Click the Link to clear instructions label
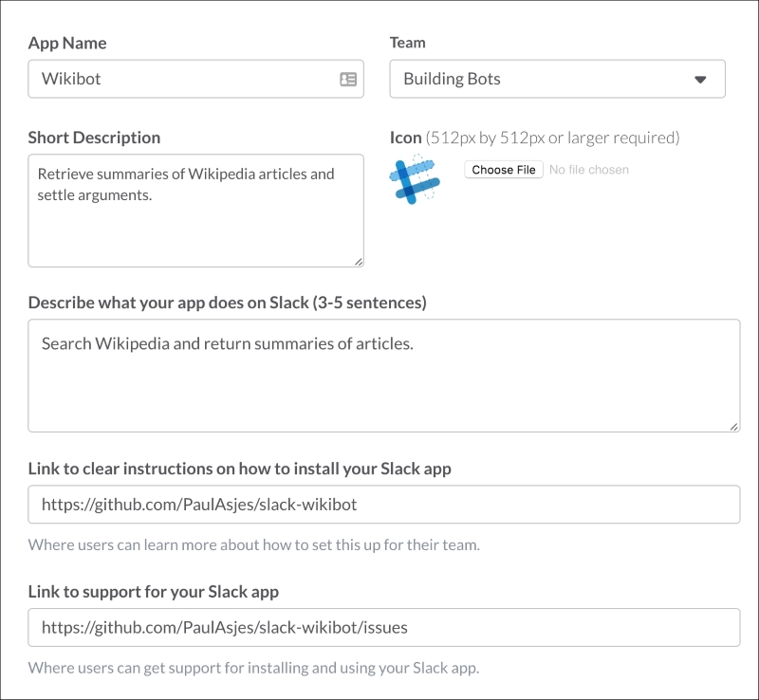Image resolution: width=759 pixels, height=700 pixels. [240, 470]
